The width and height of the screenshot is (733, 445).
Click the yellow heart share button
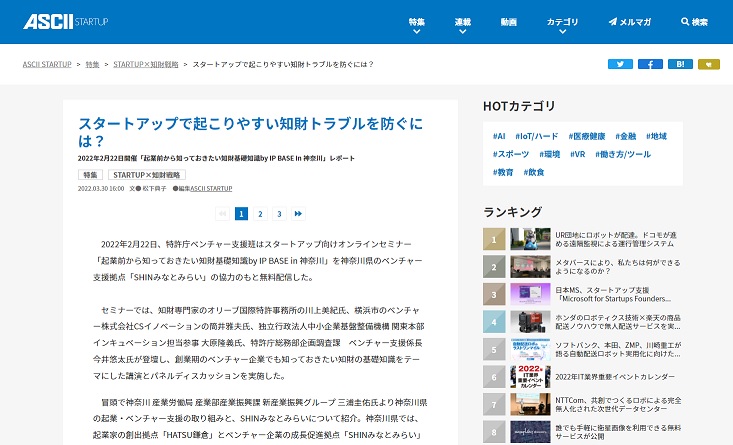click(709, 64)
